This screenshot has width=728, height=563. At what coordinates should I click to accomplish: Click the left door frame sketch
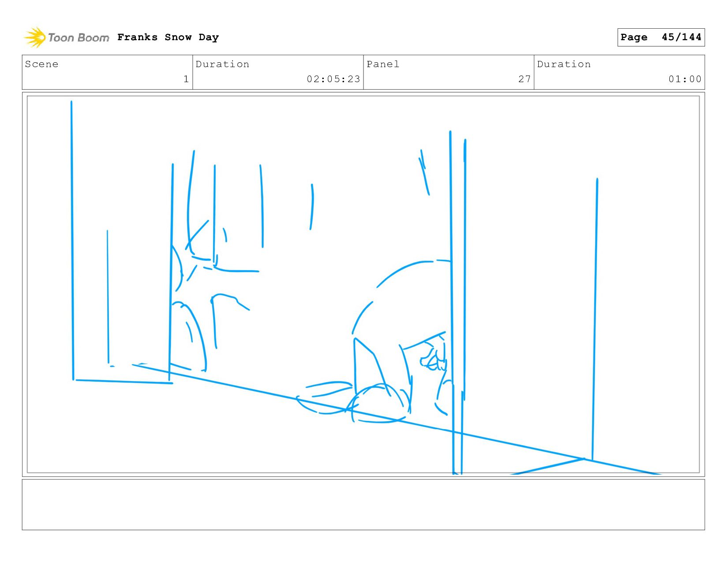tap(122, 243)
